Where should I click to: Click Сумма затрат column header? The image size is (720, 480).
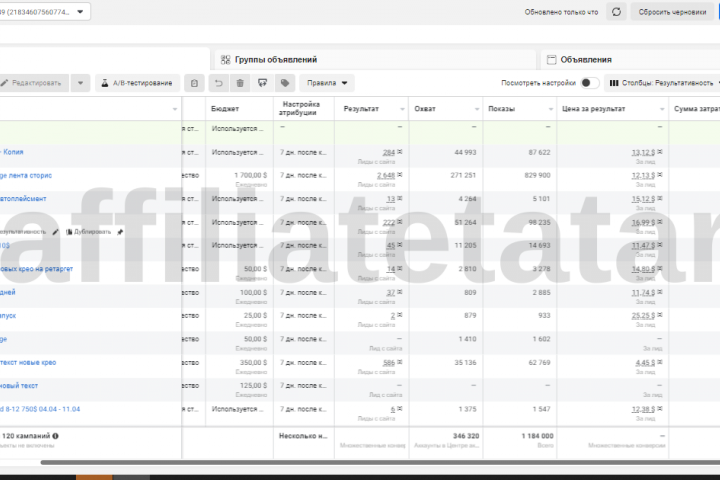(696, 109)
